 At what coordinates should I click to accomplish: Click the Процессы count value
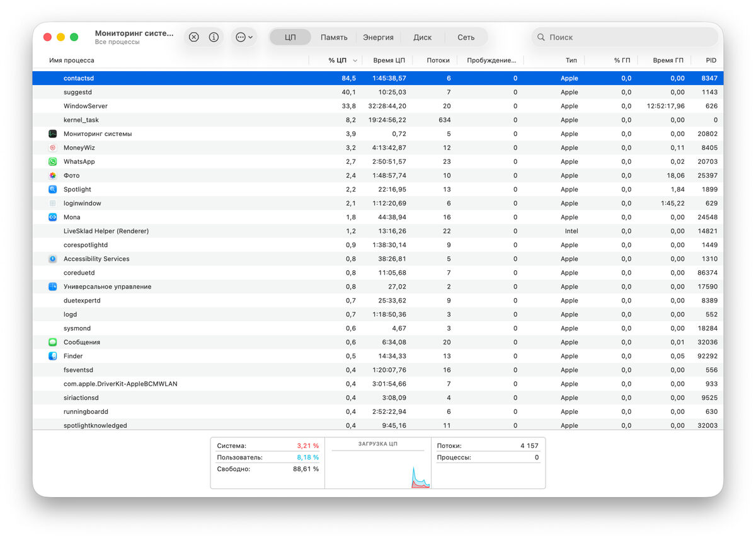pyautogui.click(x=537, y=457)
